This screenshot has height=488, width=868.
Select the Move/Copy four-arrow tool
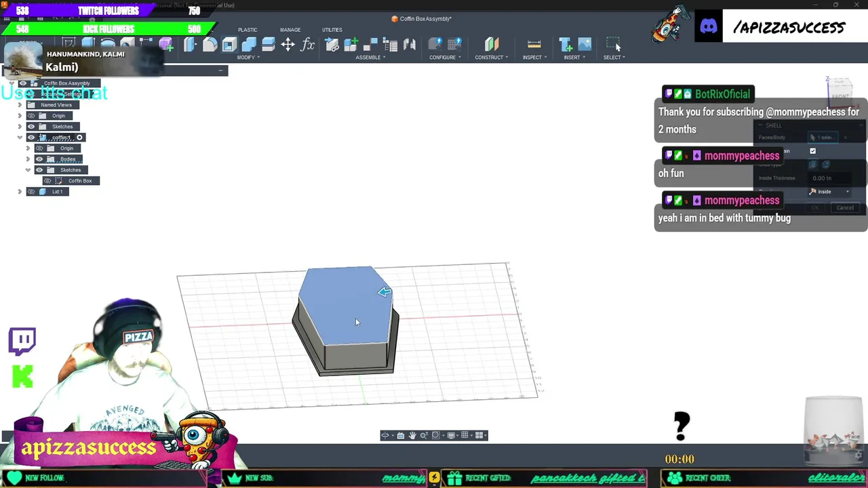point(288,45)
